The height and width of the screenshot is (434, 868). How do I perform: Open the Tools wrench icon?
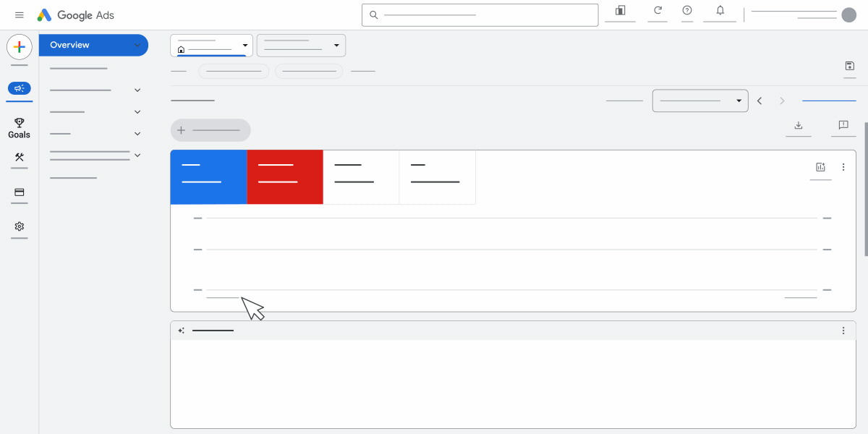coord(19,159)
